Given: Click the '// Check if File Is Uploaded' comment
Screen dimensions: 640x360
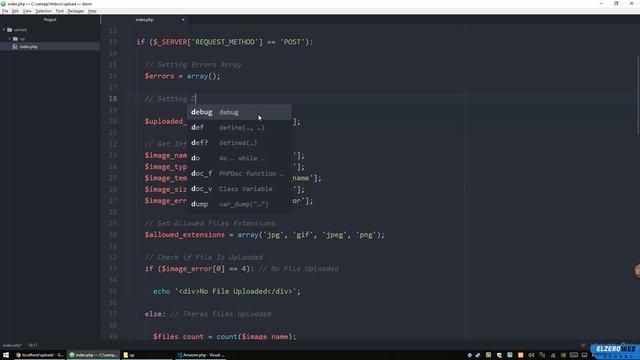Looking at the screenshot, I should click(x=204, y=257).
